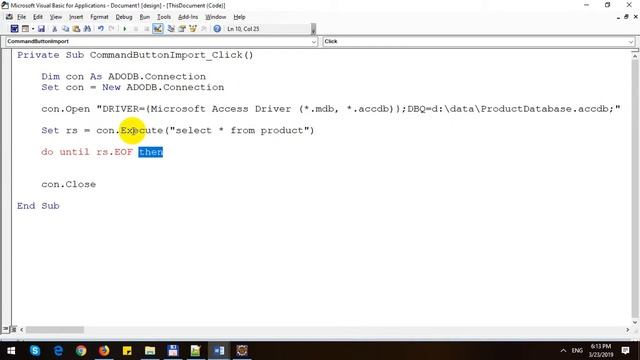Open the Windows Start menu
The height and width of the screenshot is (360, 640).
click(11, 351)
